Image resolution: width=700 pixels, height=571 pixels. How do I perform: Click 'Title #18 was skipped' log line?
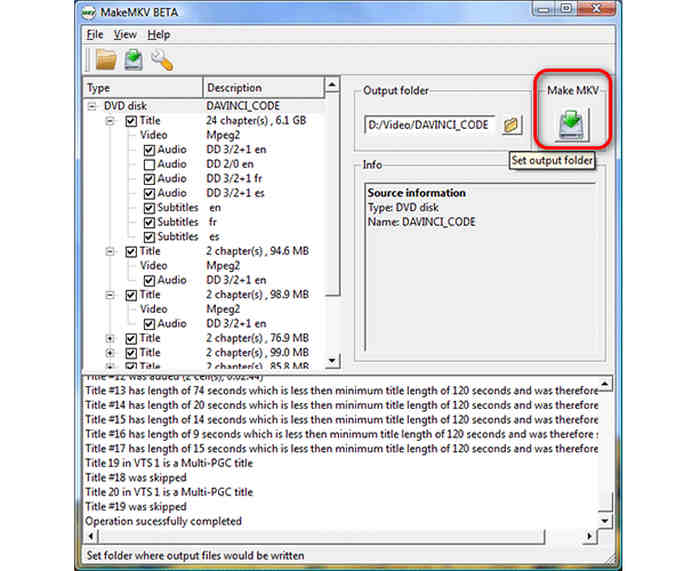136,477
